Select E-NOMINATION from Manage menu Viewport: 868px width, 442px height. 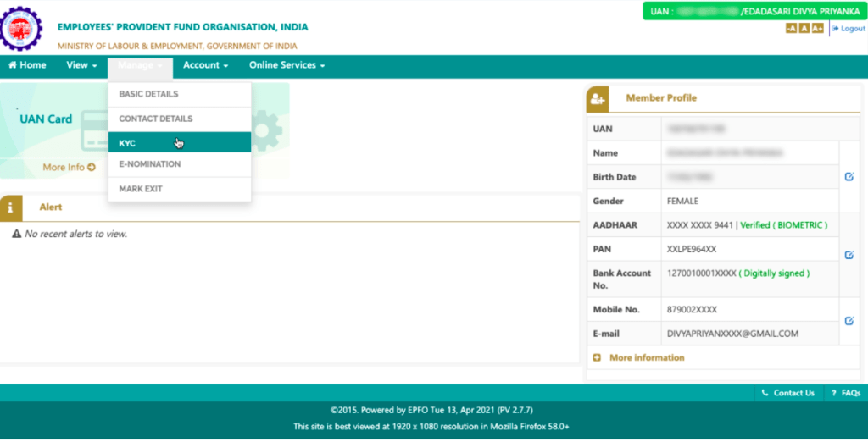pyautogui.click(x=180, y=164)
